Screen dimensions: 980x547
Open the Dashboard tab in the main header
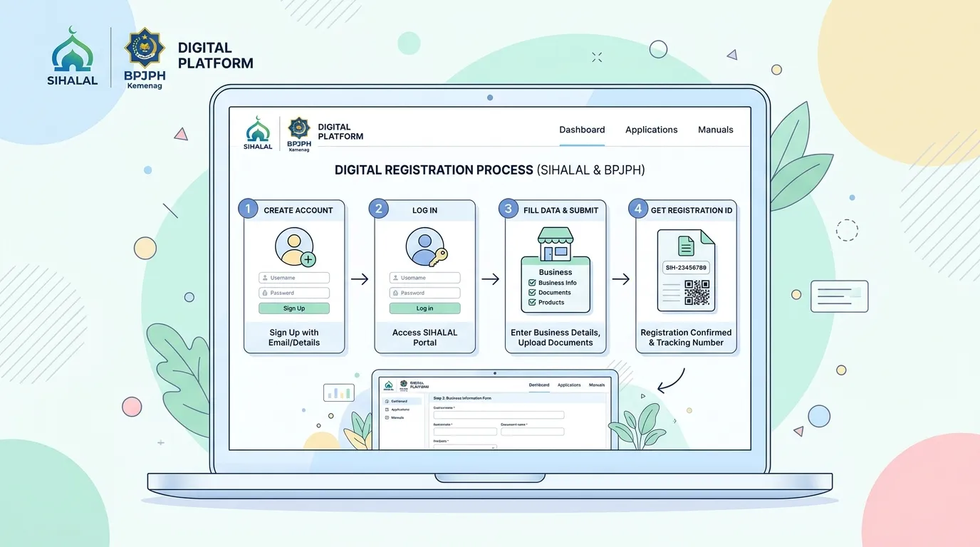point(582,130)
